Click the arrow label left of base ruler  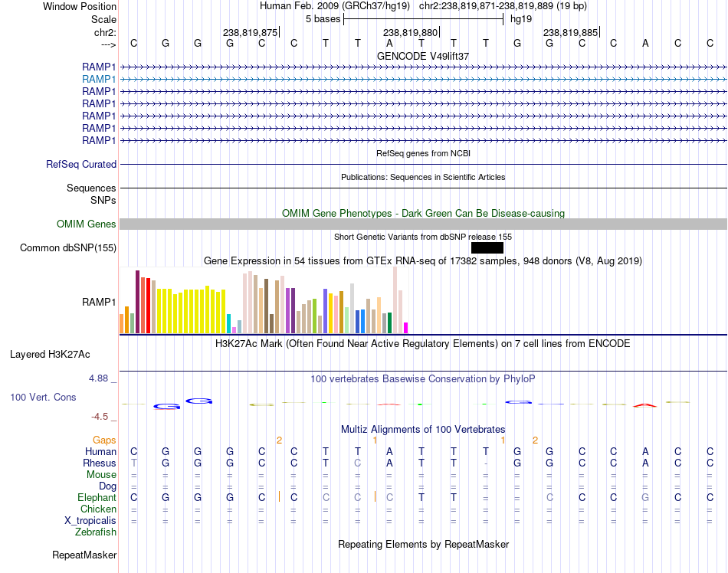(x=108, y=44)
